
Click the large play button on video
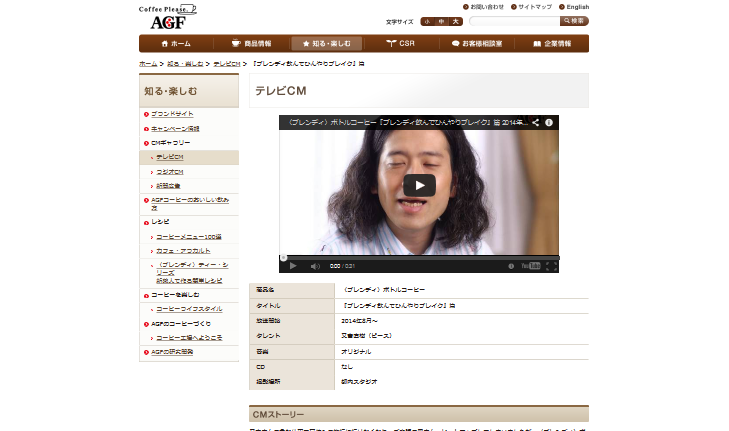419,186
